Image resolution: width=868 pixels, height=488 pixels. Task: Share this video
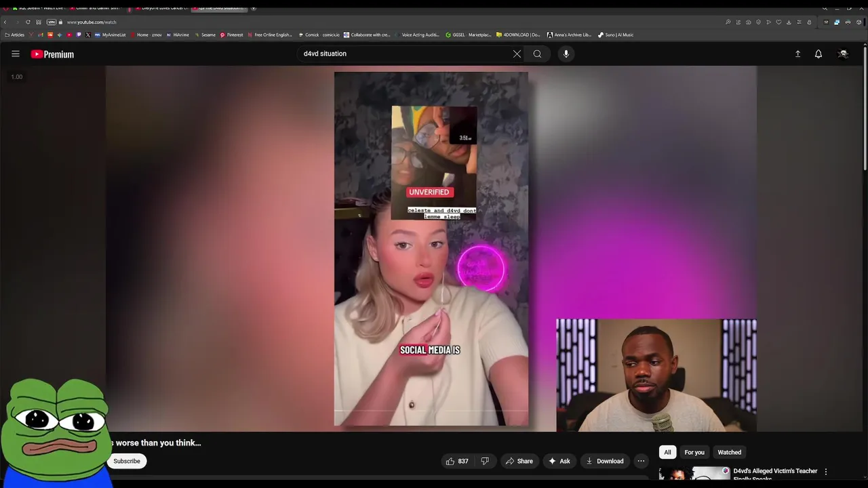[519, 461]
